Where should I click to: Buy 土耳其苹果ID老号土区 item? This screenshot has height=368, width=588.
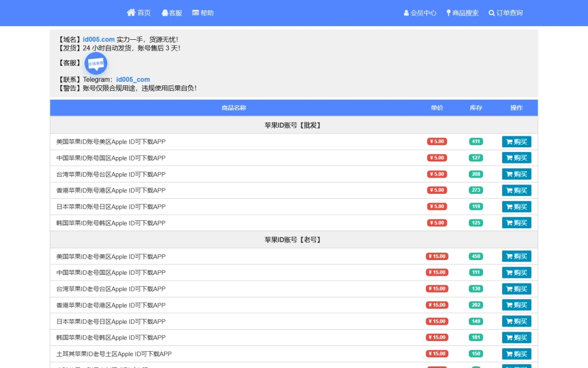(x=516, y=354)
